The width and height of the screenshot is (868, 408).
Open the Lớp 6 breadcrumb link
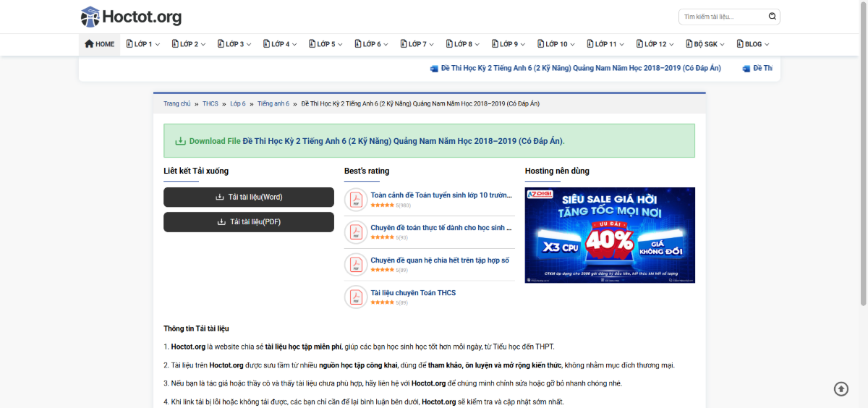(x=238, y=103)
